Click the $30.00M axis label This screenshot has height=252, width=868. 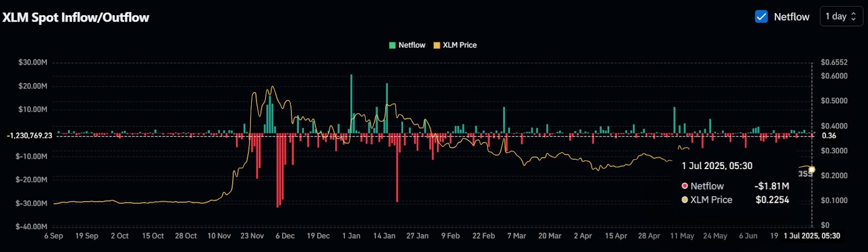33,62
